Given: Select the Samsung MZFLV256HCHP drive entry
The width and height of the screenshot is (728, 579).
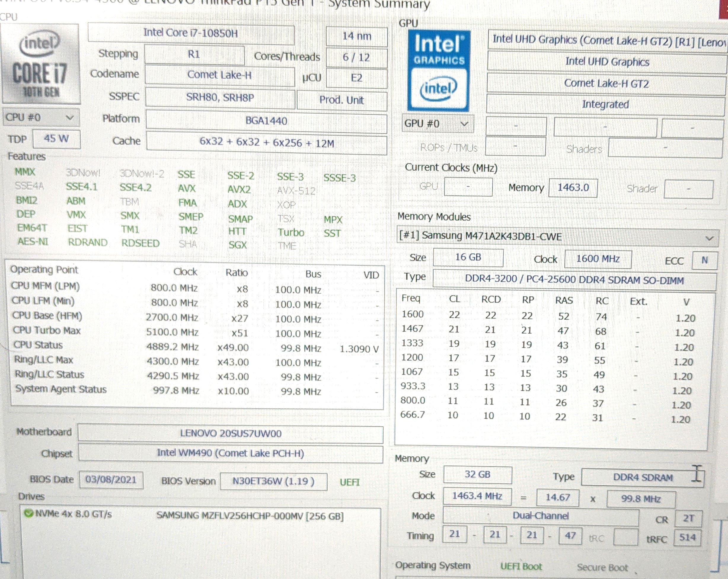Looking at the screenshot, I should (250, 516).
